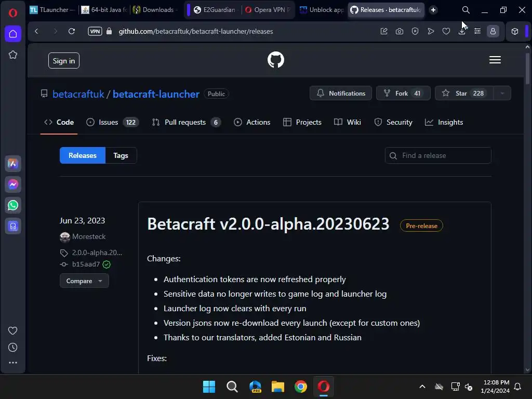Open the downloads icon in toolbar
This screenshot has width=532, height=399.
pyautogui.click(x=462, y=31)
